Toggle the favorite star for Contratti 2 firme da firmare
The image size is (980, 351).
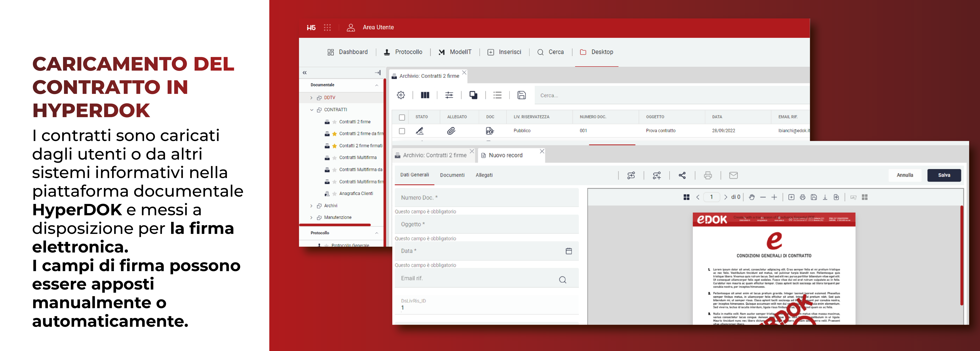pyautogui.click(x=334, y=134)
